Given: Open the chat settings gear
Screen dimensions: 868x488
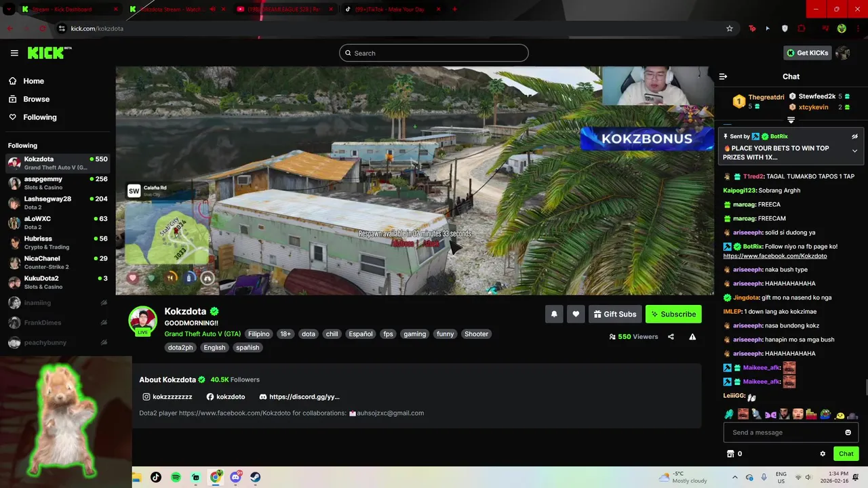Looking at the screenshot, I should pyautogui.click(x=823, y=454).
